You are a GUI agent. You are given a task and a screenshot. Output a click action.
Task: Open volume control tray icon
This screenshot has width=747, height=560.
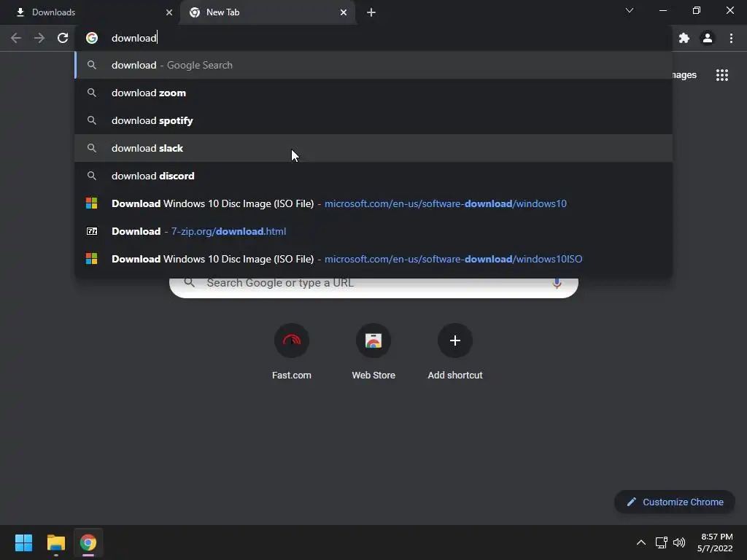pos(679,542)
